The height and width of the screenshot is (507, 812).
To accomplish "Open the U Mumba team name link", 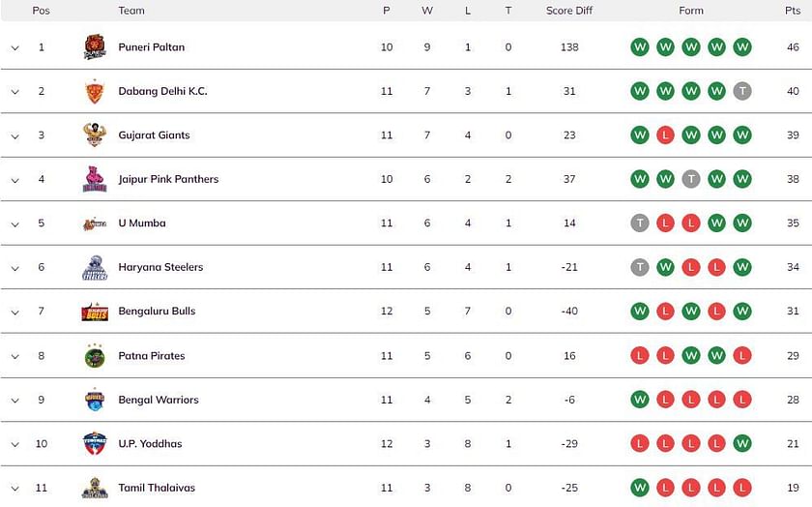I will click(142, 223).
